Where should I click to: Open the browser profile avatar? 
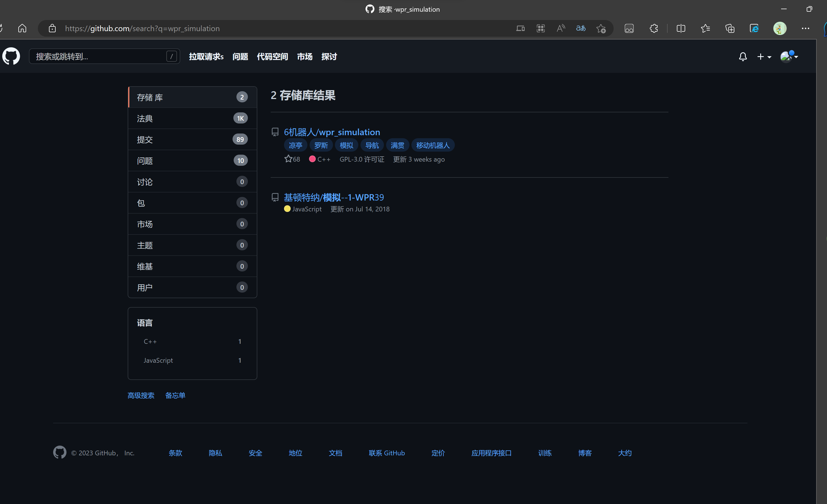click(780, 28)
